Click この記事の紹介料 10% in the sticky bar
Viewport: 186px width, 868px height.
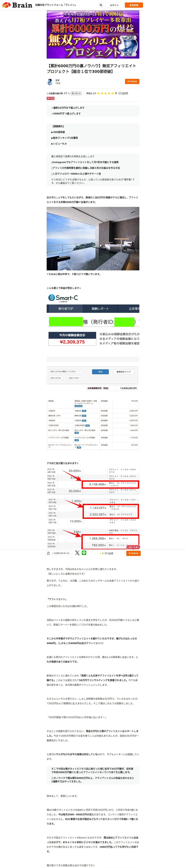(61, 553)
